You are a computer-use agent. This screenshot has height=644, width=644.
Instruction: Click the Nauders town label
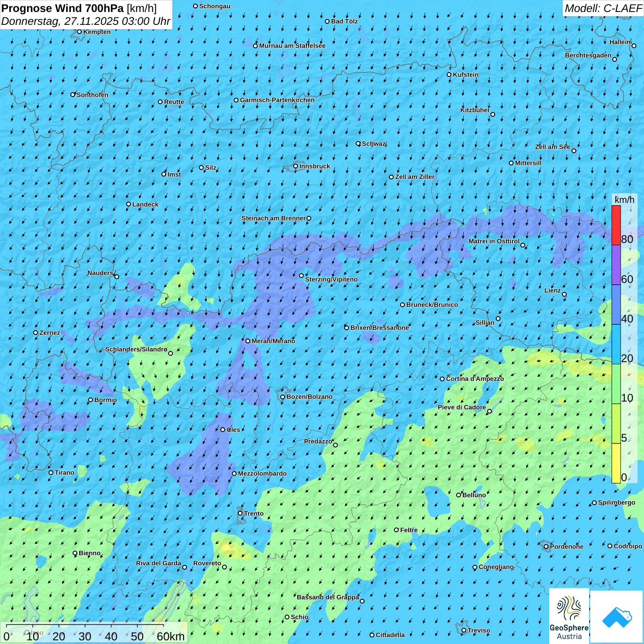pos(100,273)
